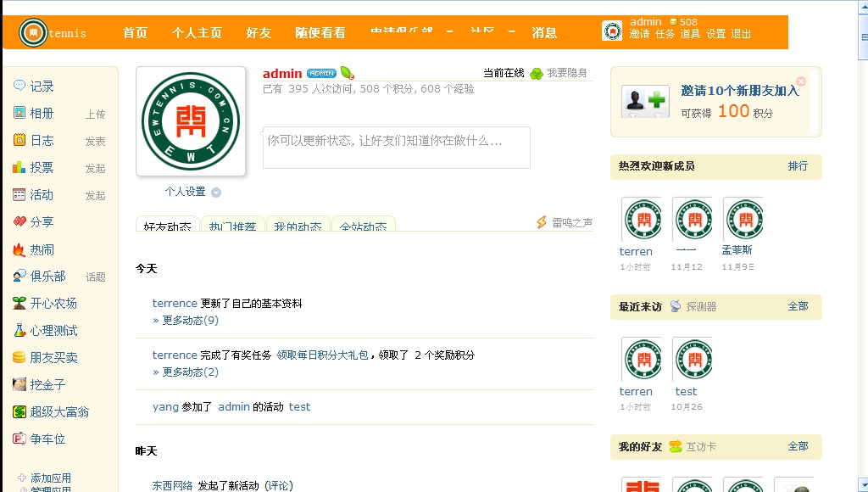This screenshot has height=492, width=868.
Task: Switch to the 好友动态 tab
Action: pos(167,224)
